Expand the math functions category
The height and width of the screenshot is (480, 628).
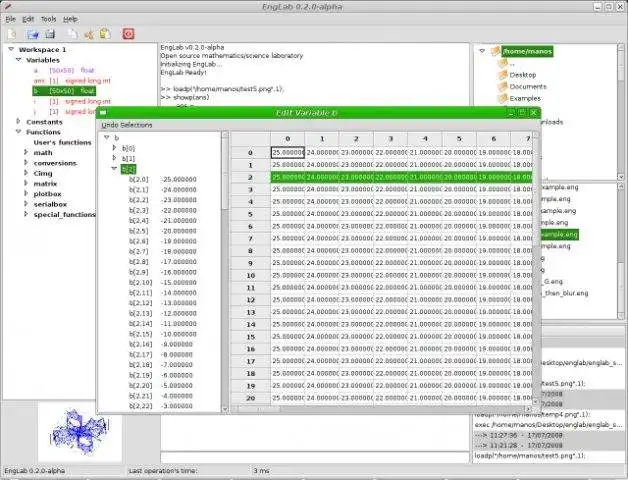(x=26, y=152)
